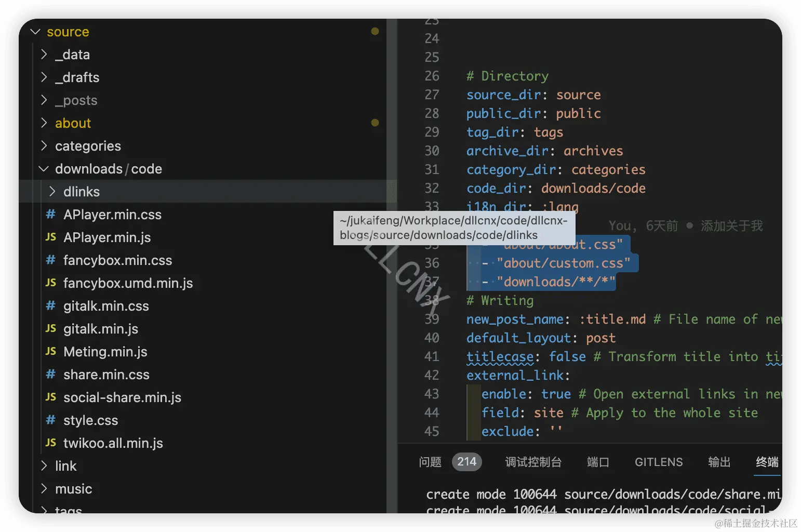Screen dimensions: 801x532
Task: Open fancybox.min.css file
Action: (x=117, y=260)
